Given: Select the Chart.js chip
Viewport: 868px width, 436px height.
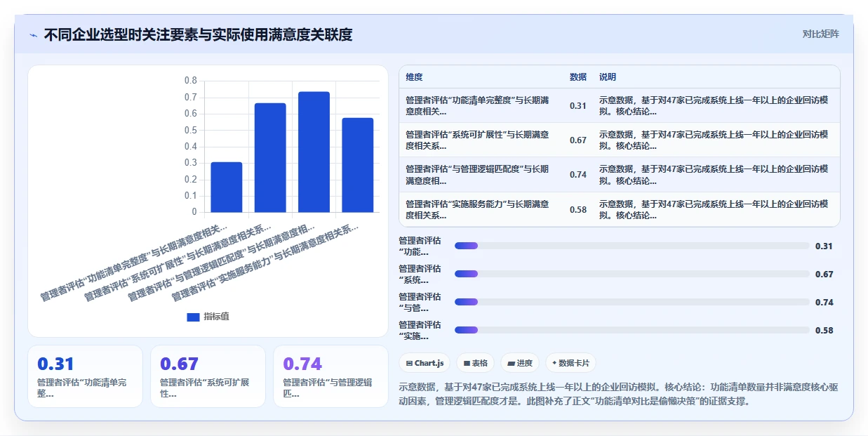Looking at the screenshot, I should (x=425, y=363).
